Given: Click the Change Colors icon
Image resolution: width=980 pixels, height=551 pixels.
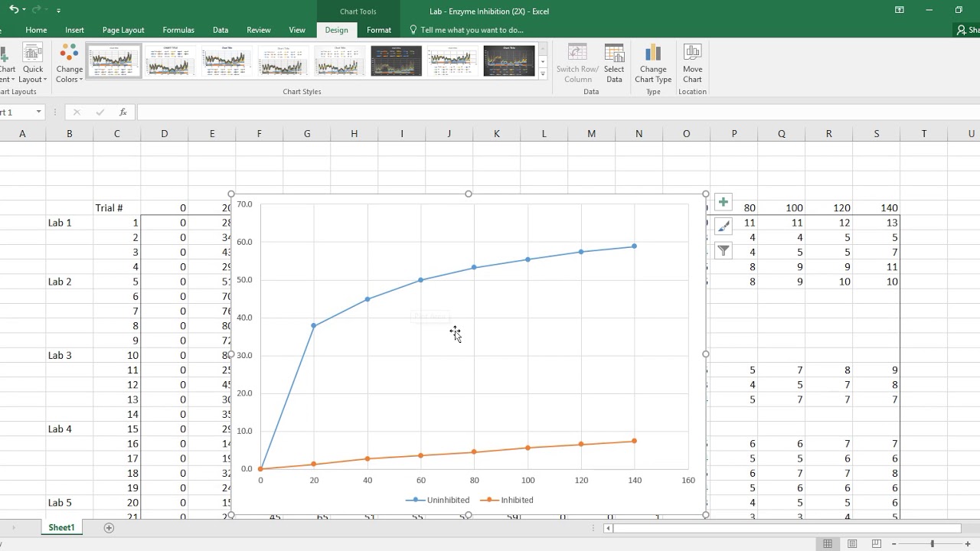Looking at the screenshot, I should point(69,64).
